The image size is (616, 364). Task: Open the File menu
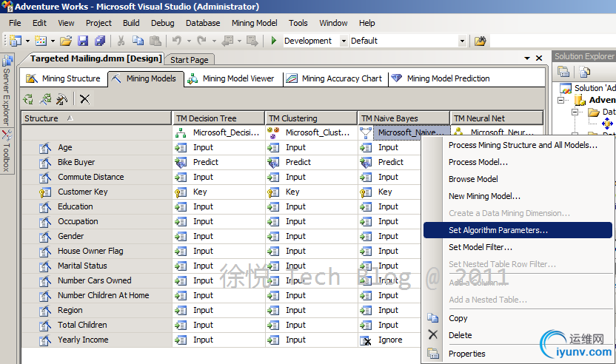click(15, 23)
